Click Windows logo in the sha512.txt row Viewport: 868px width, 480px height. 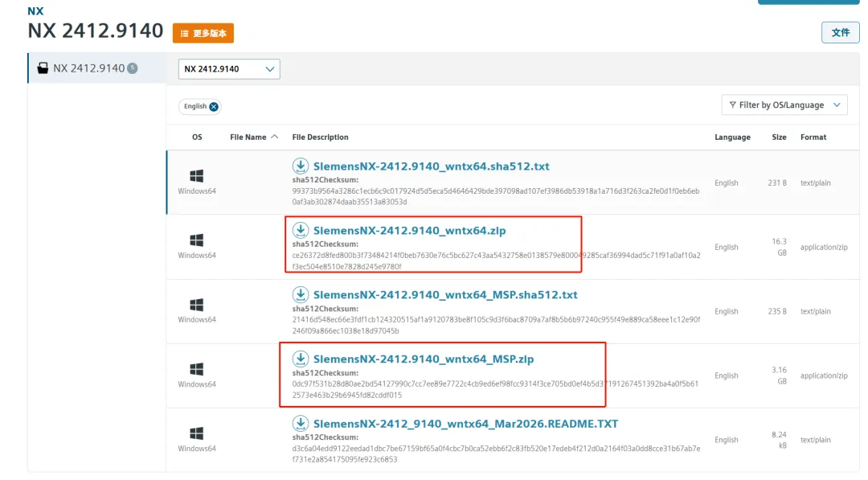pyautogui.click(x=197, y=176)
